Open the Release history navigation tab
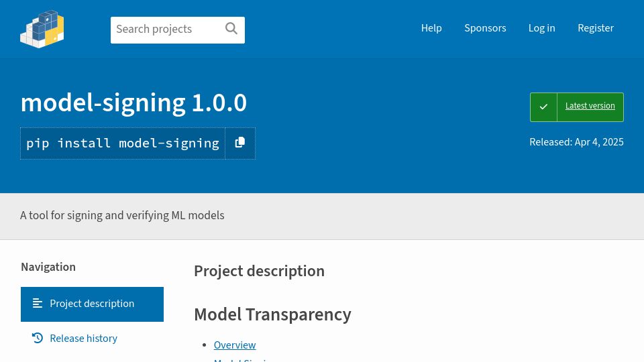This screenshot has height=362, width=644. pyautogui.click(x=92, y=338)
